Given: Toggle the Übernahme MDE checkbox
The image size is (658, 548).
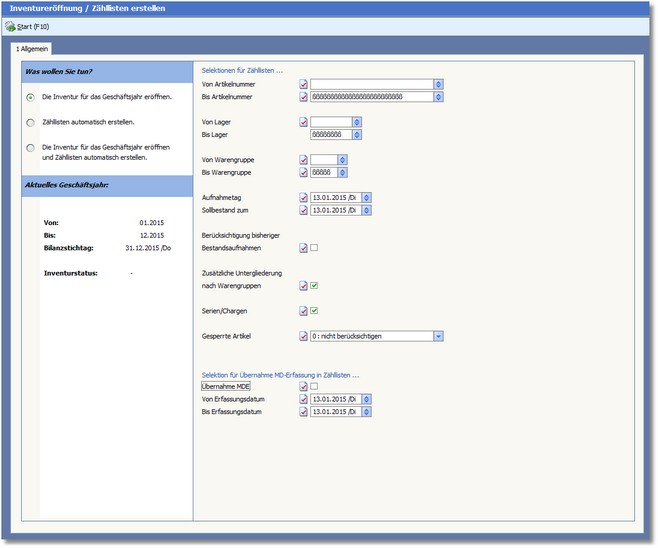Looking at the screenshot, I should pos(314,386).
